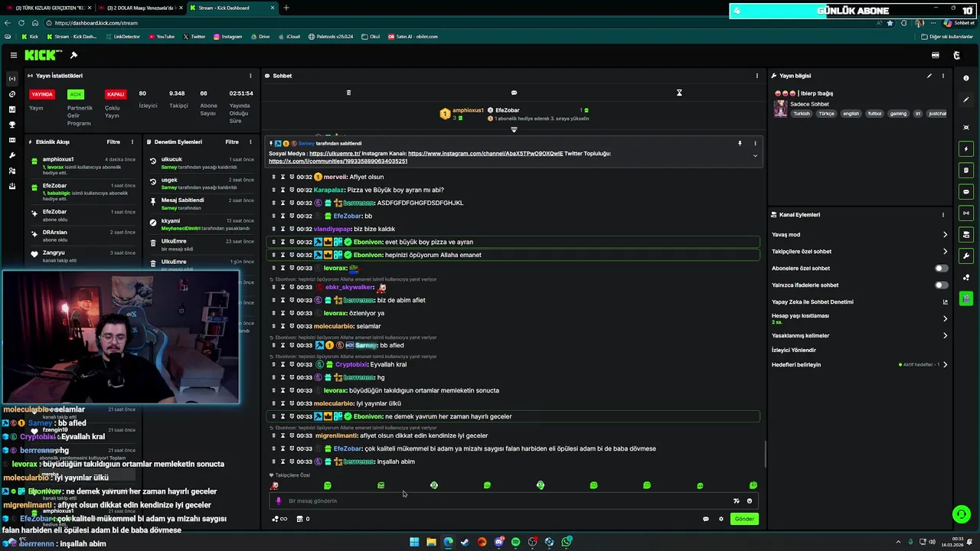980x551 pixels.
Task: Click the trash icon in chat toolbar
Action: [348, 93]
